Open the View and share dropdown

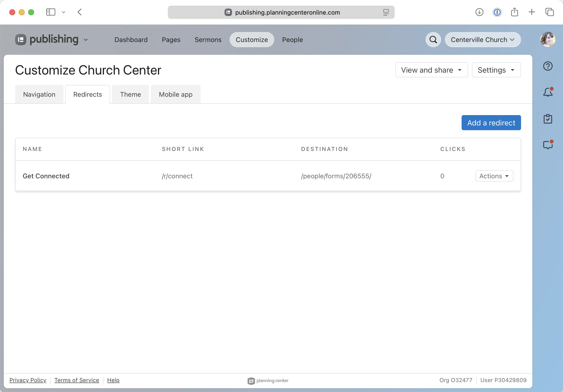pos(431,70)
